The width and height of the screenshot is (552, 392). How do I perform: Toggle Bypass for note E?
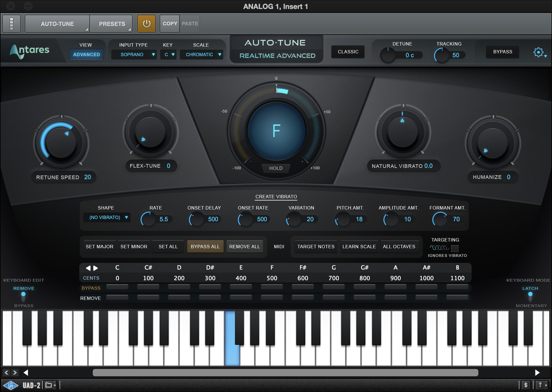click(x=241, y=287)
